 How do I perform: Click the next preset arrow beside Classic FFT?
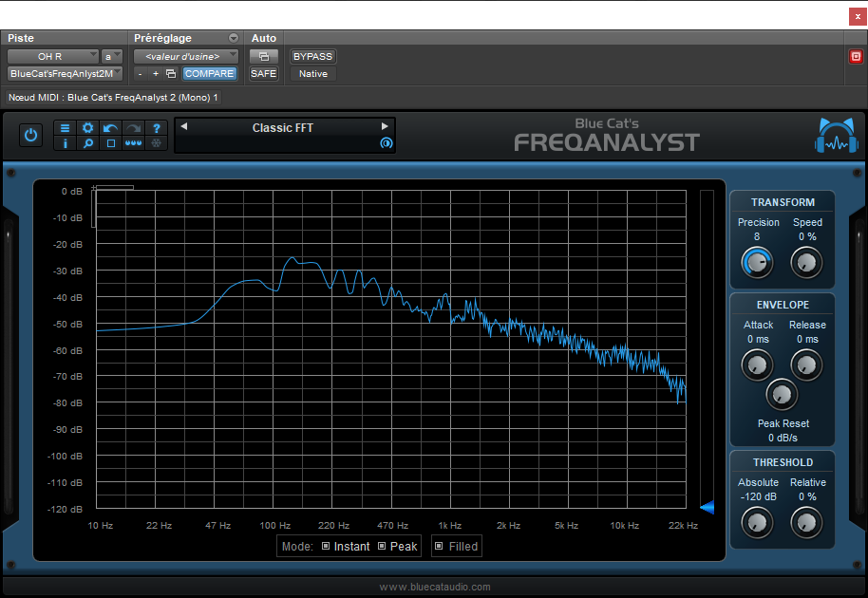(384, 127)
